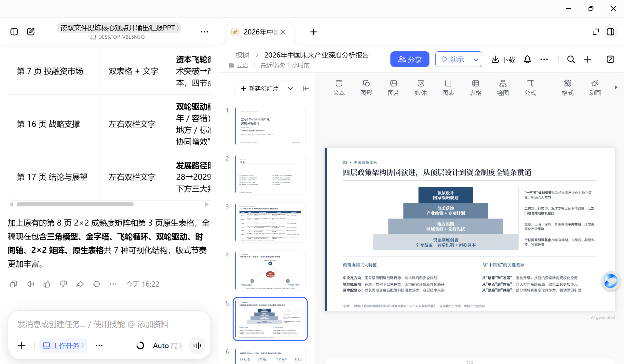Viewport: 624px width, 364px height.
Task: Dislike the reply with thumbs down
Action: pyautogui.click(x=63, y=284)
